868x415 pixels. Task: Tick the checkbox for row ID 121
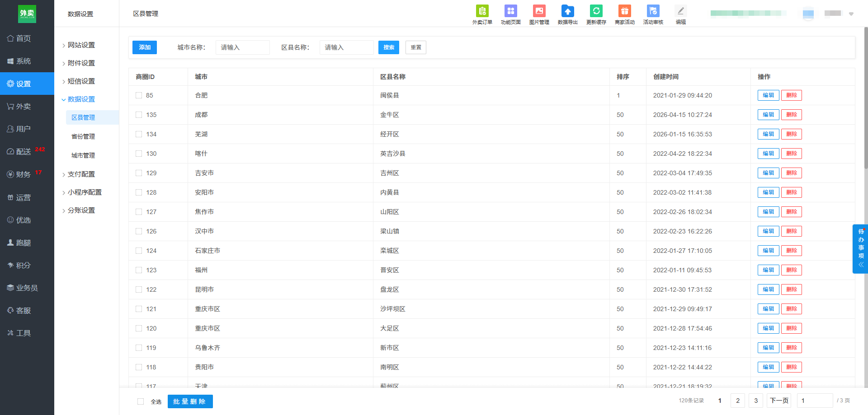139,309
